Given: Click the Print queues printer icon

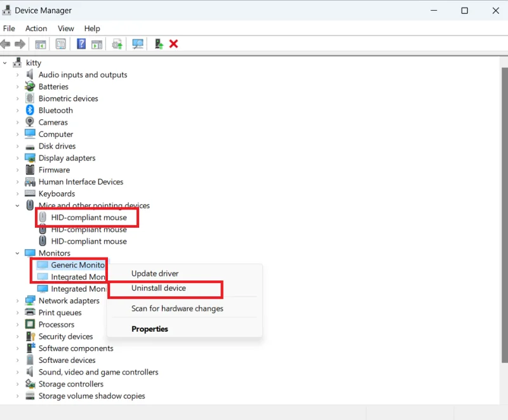Looking at the screenshot, I should pos(30,312).
